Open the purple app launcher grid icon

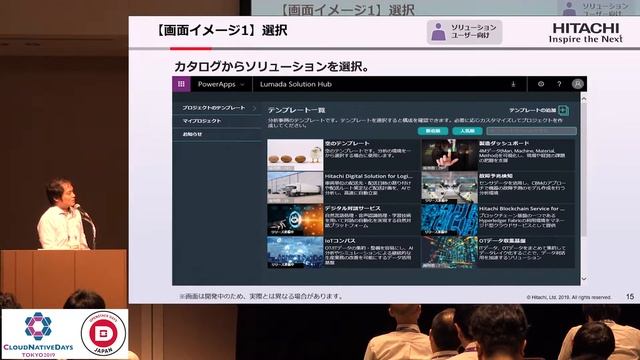point(181,84)
